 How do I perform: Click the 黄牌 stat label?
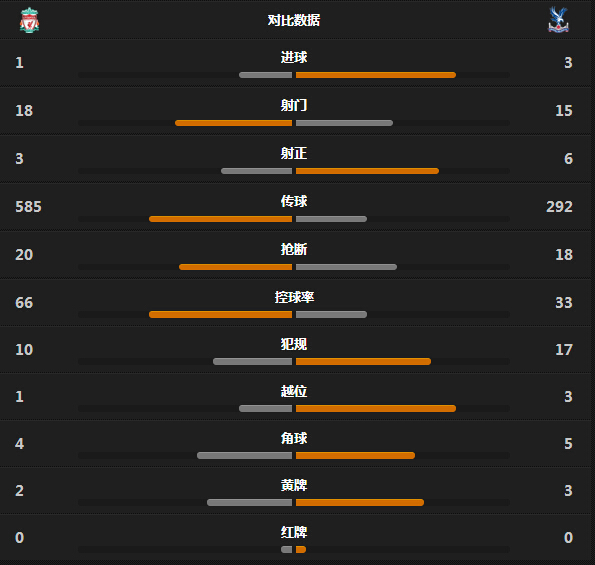click(x=294, y=485)
